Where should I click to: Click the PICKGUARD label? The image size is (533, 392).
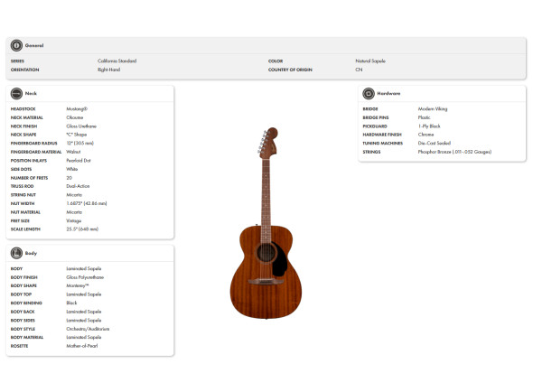(x=375, y=126)
